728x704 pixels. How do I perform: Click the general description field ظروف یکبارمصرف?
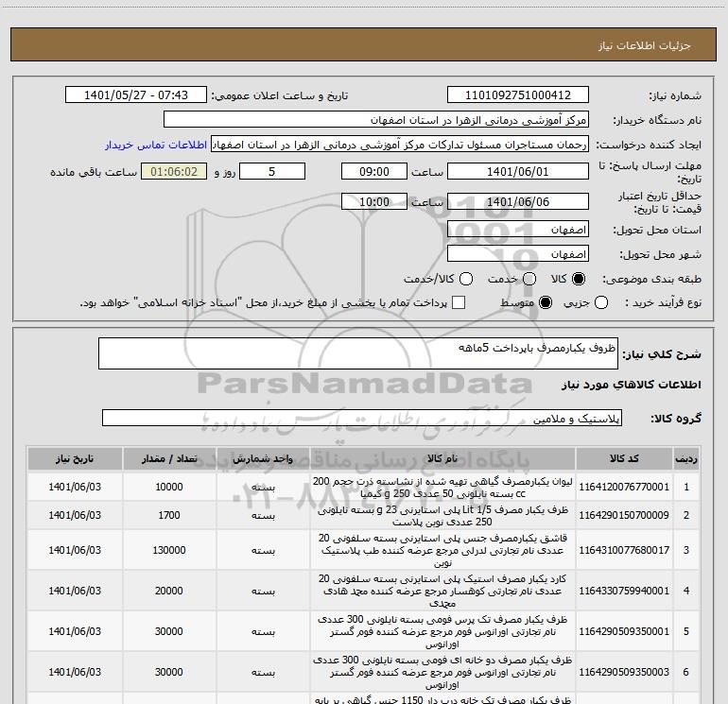(358, 353)
